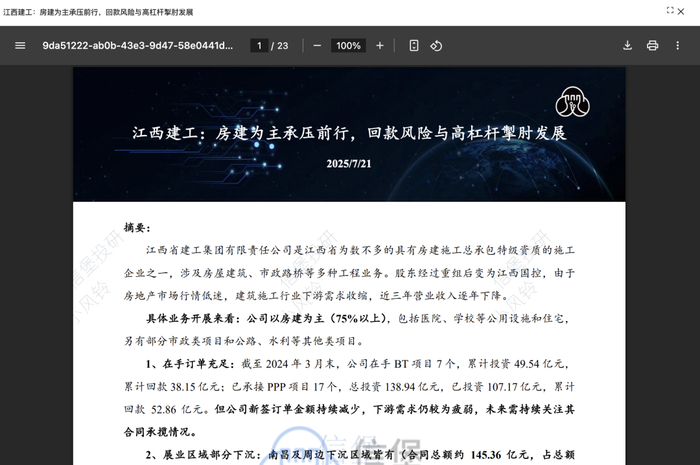Screen dimensions: 700x465
Task: Click the date 2025/7/21
Action: pos(349,164)
